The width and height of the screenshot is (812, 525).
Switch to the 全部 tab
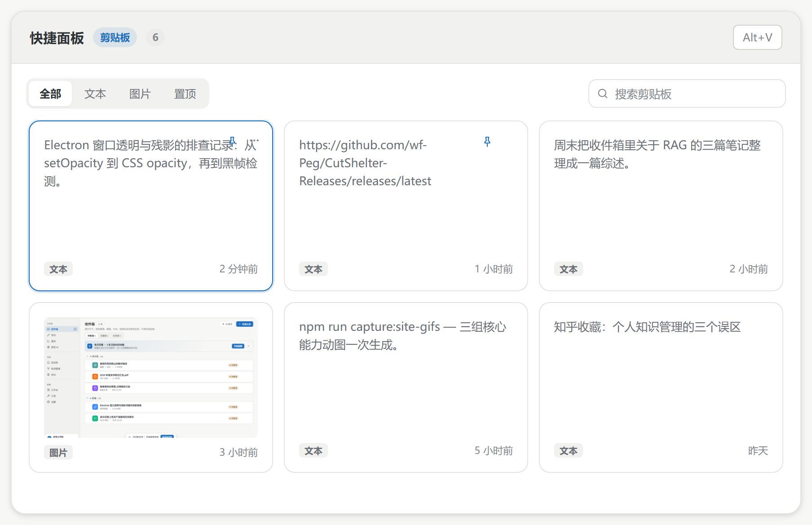pos(50,93)
